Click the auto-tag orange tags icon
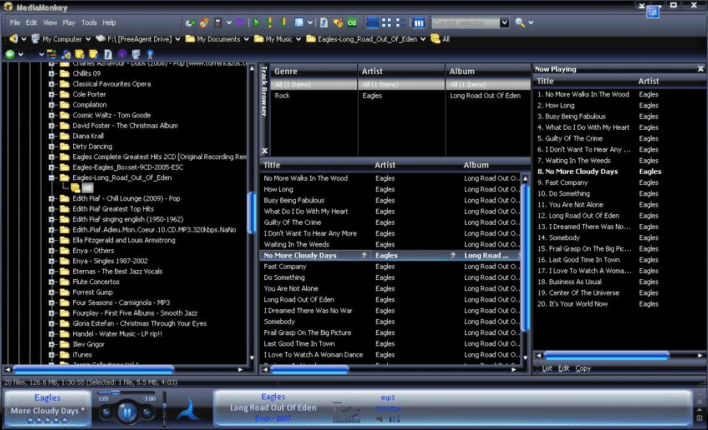The image size is (708, 430). 338,23
